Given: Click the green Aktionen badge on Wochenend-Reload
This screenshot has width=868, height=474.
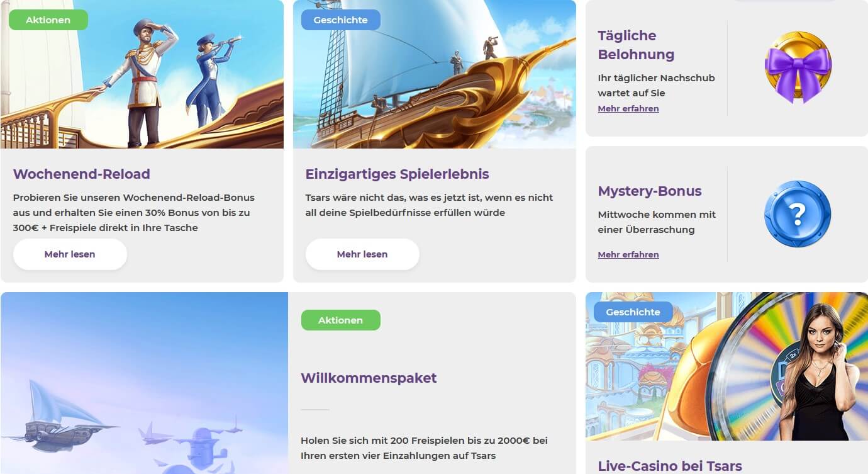Looking at the screenshot, I should click(48, 20).
